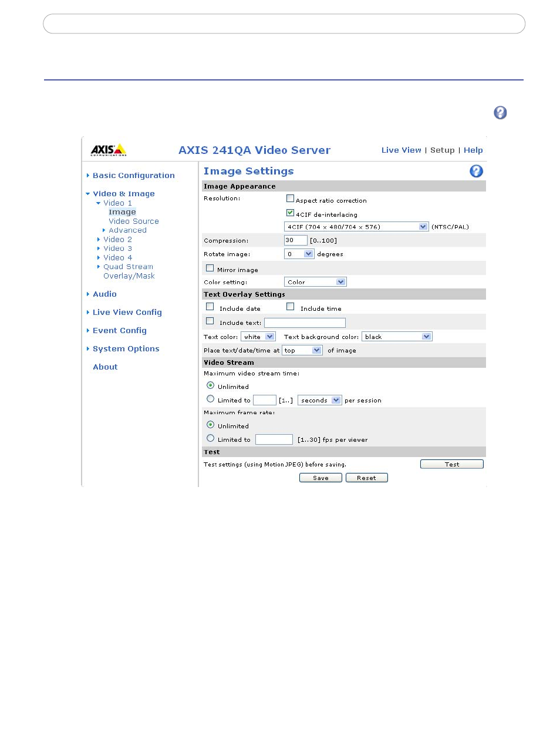560x742 pixels.
Task: Open the text placement 'top' dropdown
Action: point(302,350)
